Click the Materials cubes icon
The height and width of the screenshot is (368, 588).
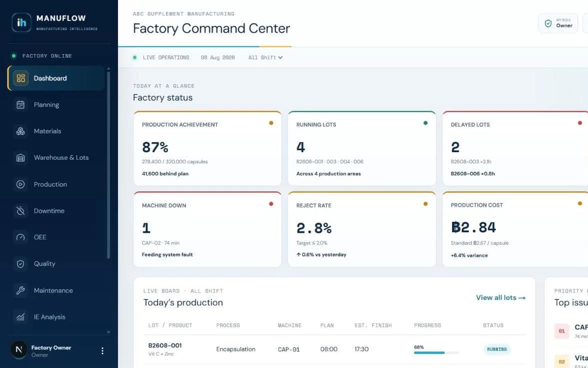(x=20, y=131)
